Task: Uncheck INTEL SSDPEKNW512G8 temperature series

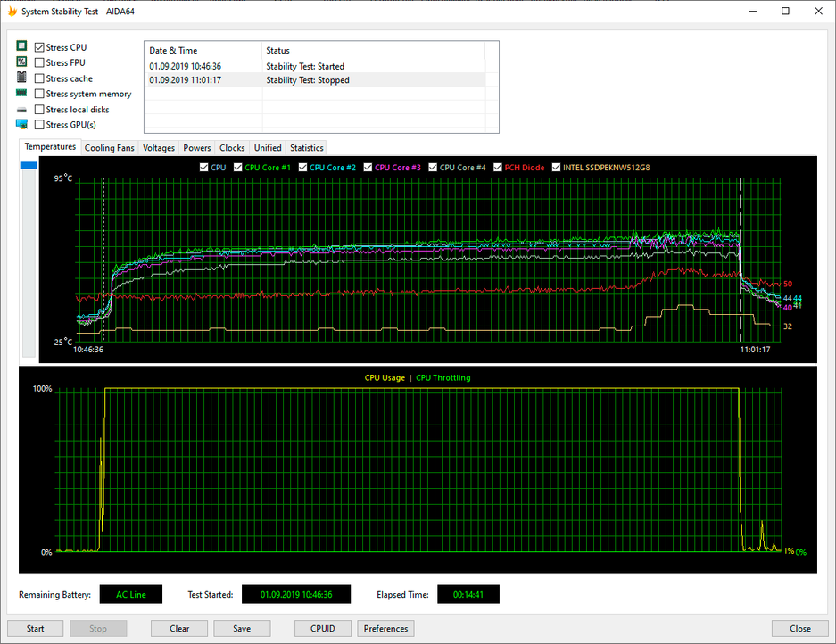Action: click(557, 167)
